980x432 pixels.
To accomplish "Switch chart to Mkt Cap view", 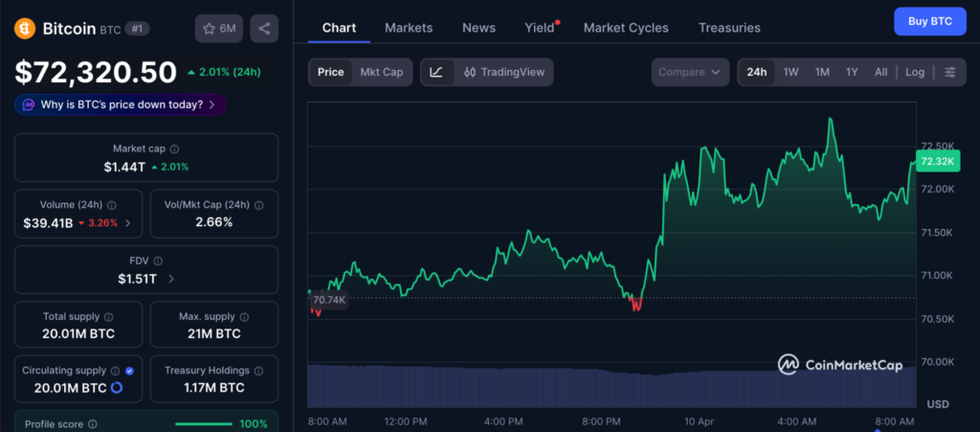I will [381, 72].
